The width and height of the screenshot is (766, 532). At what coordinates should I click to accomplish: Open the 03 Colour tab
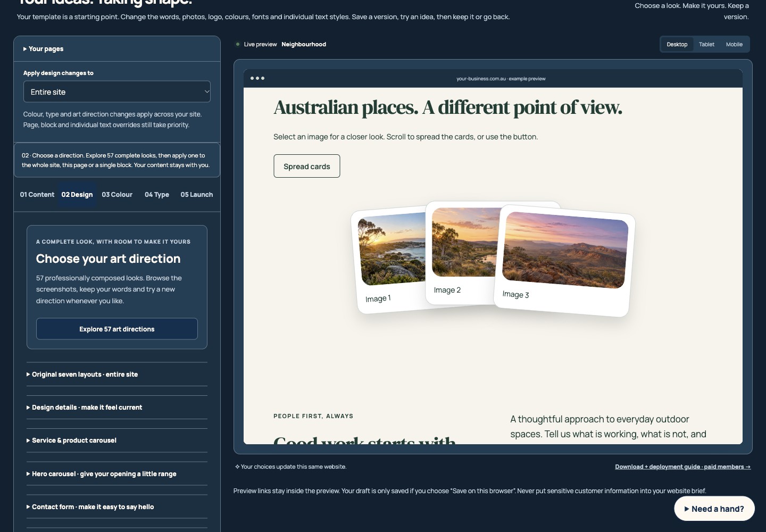[x=117, y=195]
